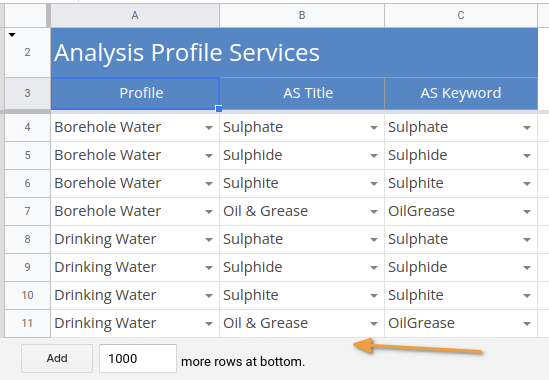Click the Add rows button
The height and width of the screenshot is (380, 549).
tap(57, 358)
